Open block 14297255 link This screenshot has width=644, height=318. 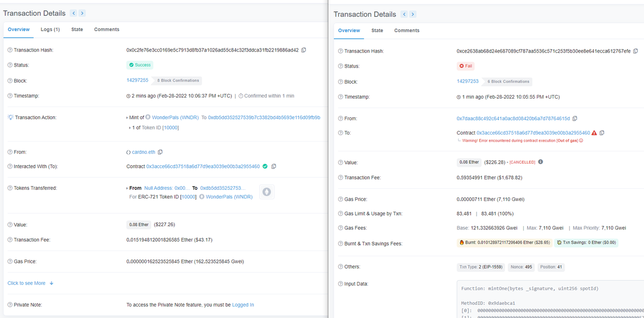point(137,80)
